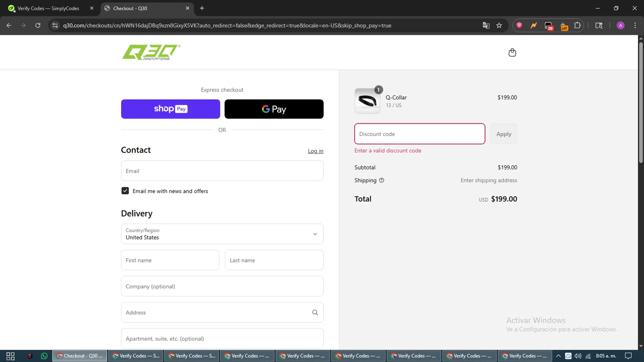Pay with the Shop Pay button
This screenshot has width=644, height=362.
pos(170,109)
